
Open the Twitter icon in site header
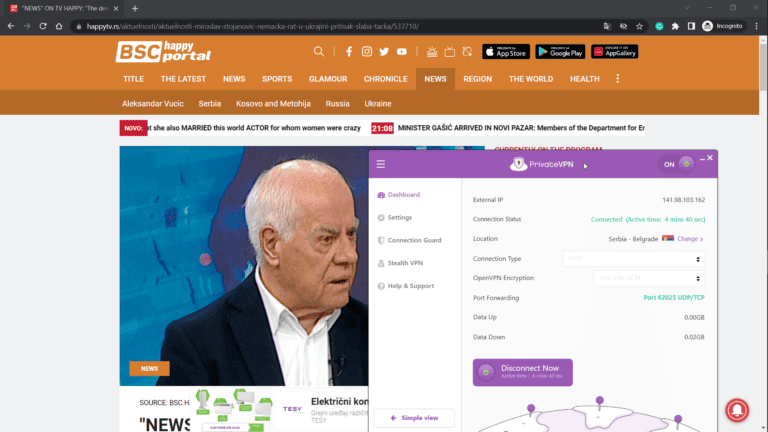click(x=384, y=51)
